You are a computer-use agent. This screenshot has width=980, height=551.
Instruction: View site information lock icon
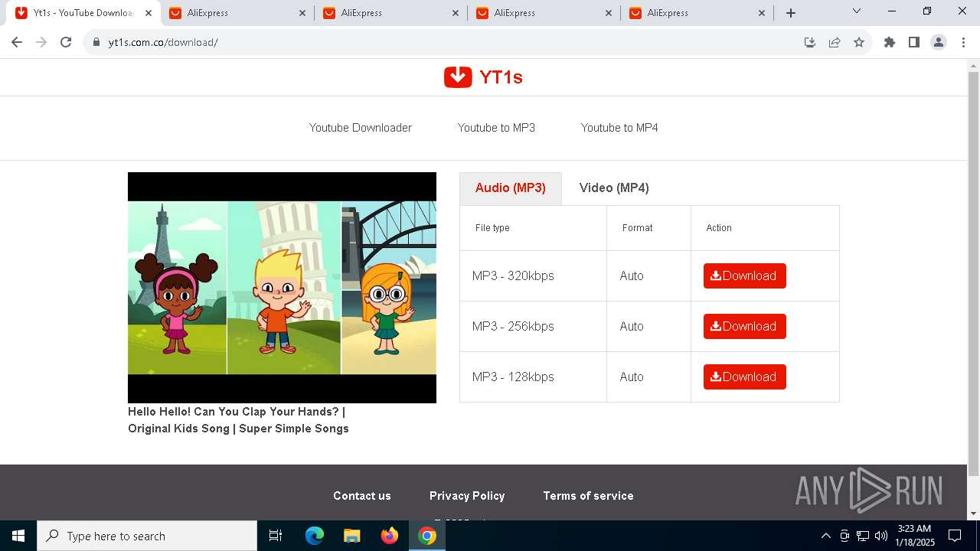point(96,42)
